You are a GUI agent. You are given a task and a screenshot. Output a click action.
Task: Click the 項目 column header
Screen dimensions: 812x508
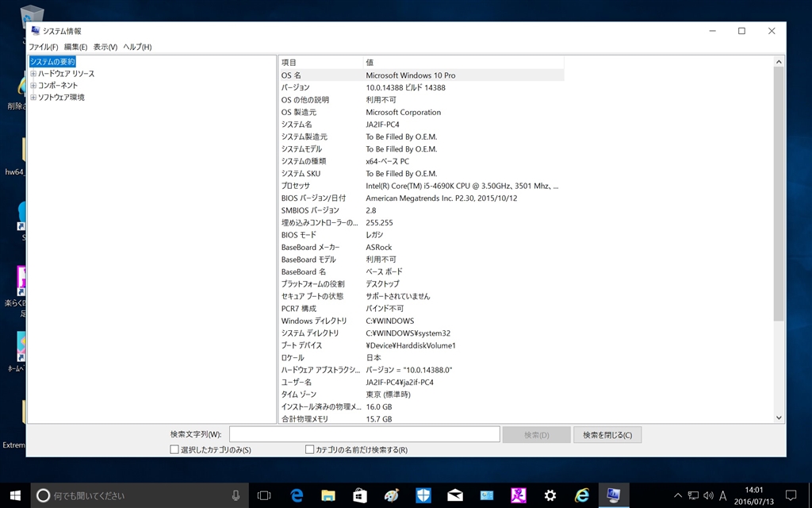pos(321,62)
